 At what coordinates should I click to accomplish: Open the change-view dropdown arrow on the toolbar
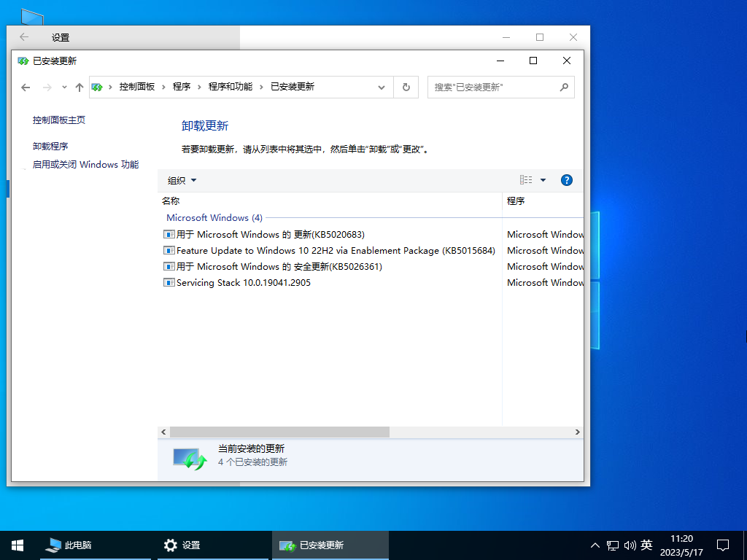coord(542,180)
